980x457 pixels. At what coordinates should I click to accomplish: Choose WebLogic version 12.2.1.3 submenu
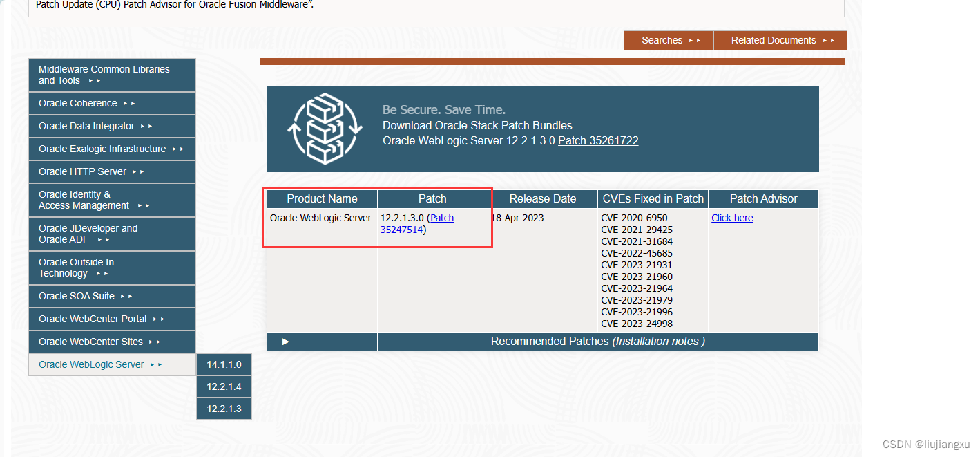pyautogui.click(x=224, y=409)
